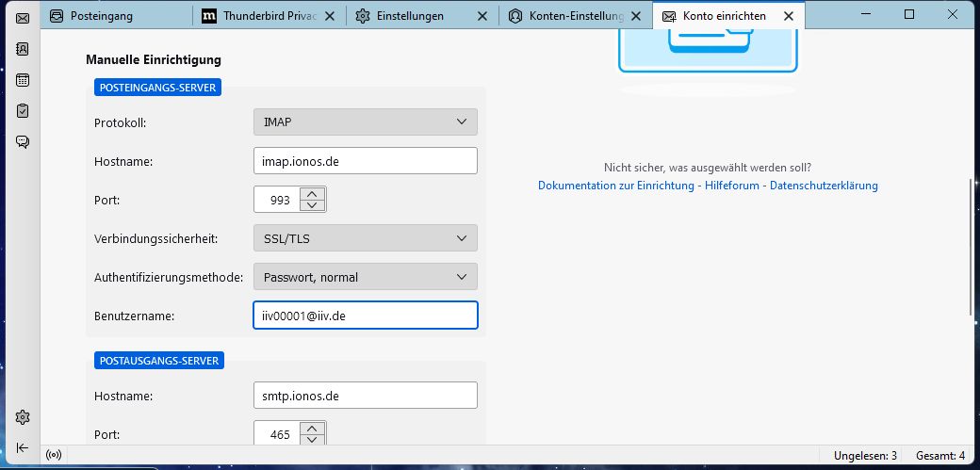Click the online status icon in status bar
This screenshot has width=980, height=470.
click(x=55, y=456)
